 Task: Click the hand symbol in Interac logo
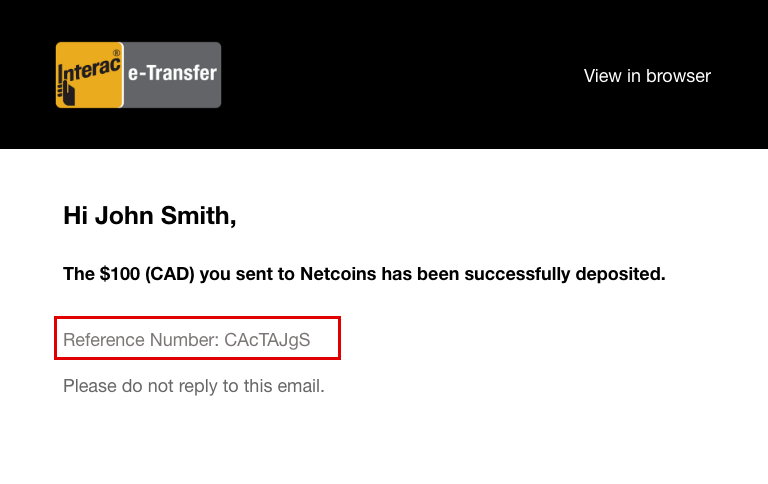(68, 93)
